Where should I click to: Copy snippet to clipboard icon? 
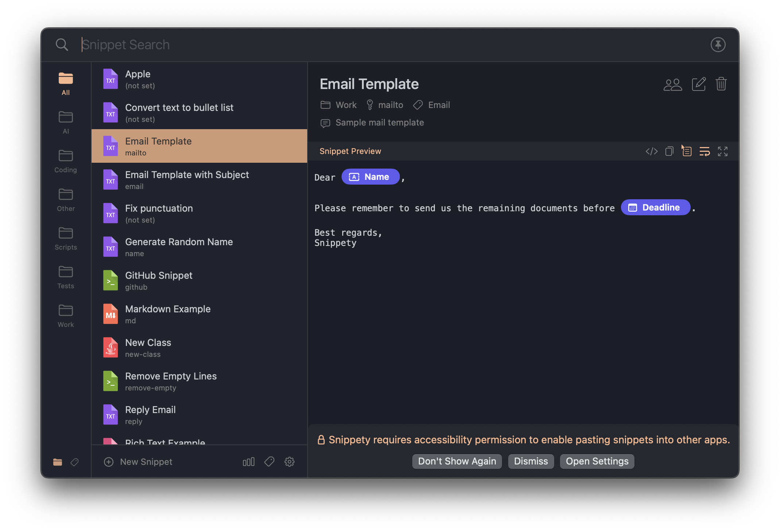(669, 151)
